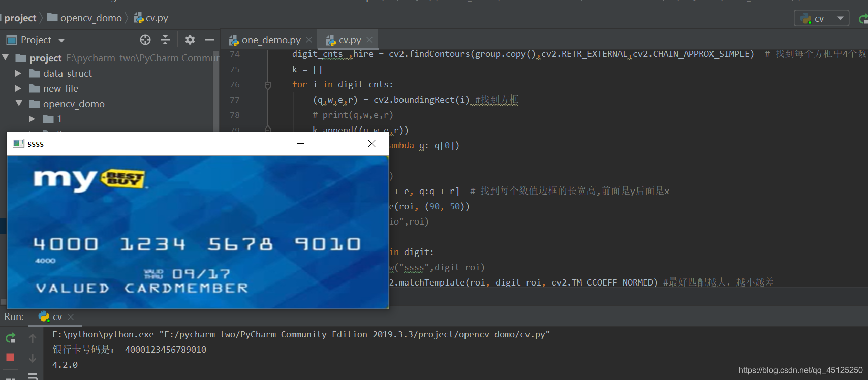Click the Collapse All icon in the Project panel
868x380 pixels.
point(165,40)
